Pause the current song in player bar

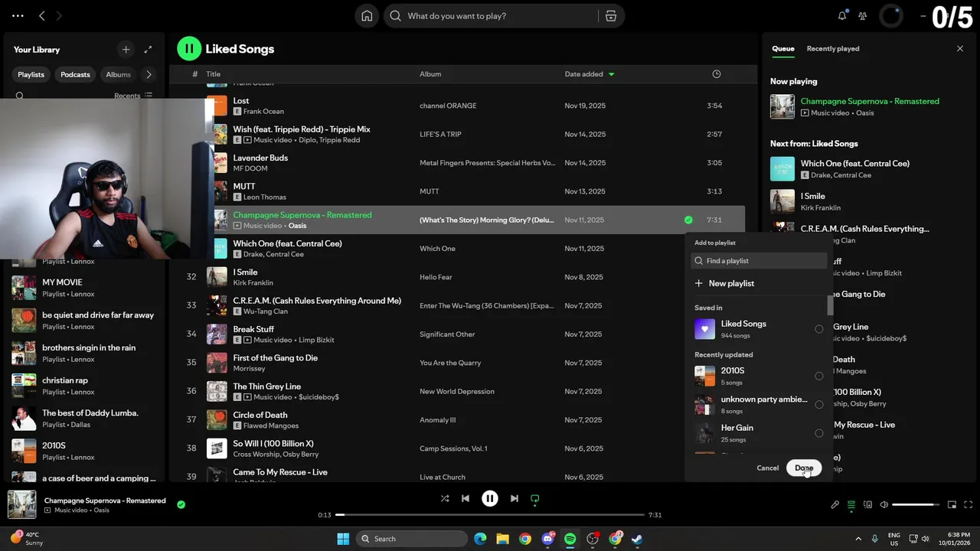point(490,498)
